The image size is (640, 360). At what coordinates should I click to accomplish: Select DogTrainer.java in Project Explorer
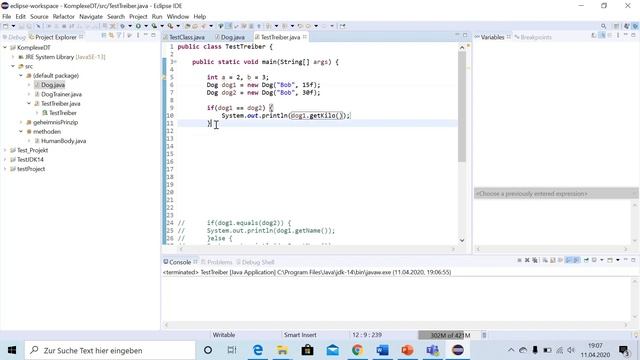click(x=61, y=94)
